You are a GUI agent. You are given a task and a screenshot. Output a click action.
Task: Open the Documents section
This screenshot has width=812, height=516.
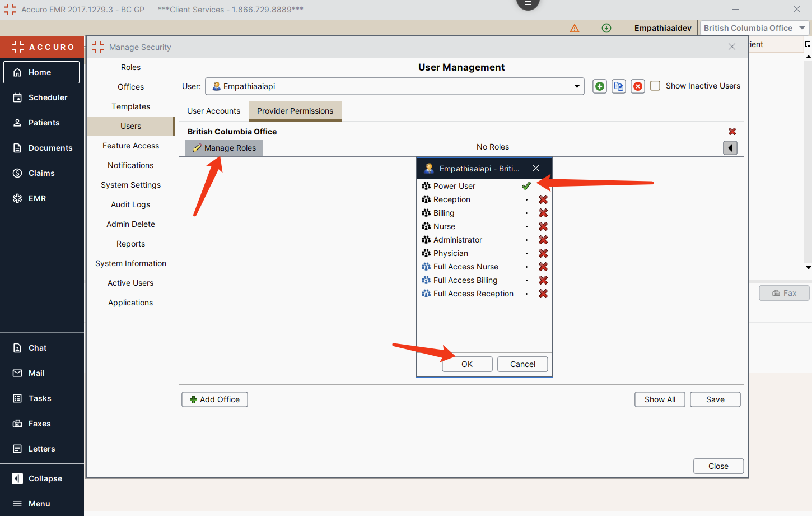point(41,148)
